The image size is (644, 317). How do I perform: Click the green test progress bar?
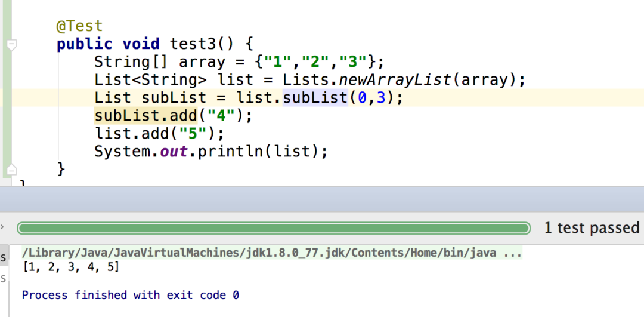(274, 228)
